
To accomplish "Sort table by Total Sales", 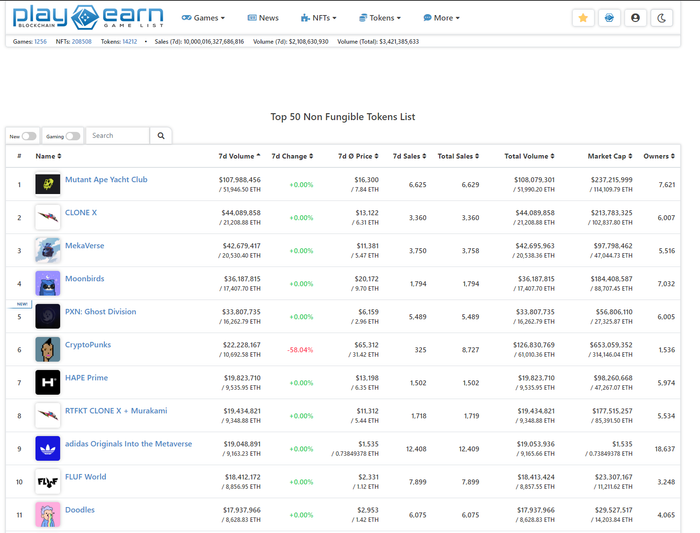I will pyautogui.click(x=458, y=156).
